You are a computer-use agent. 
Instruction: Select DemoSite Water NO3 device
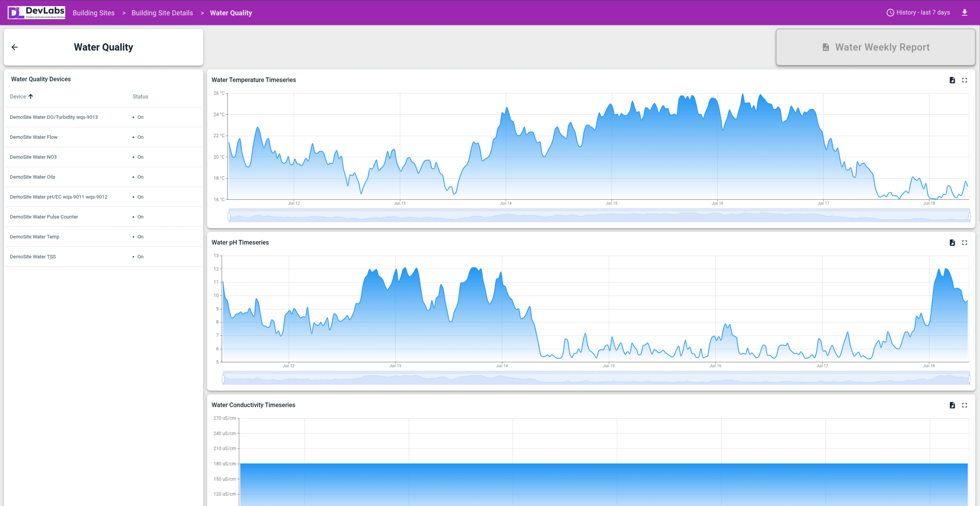(103, 157)
